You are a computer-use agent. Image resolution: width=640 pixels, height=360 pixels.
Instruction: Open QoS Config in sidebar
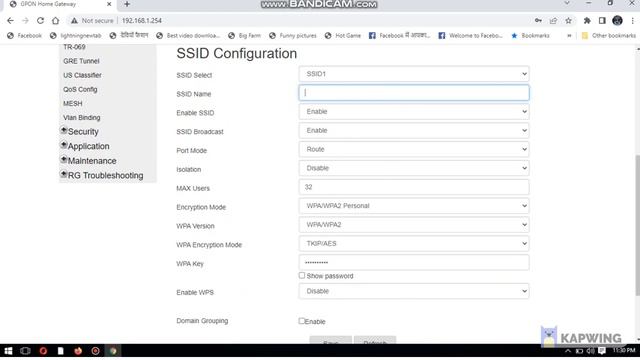click(x=80, y=89)
